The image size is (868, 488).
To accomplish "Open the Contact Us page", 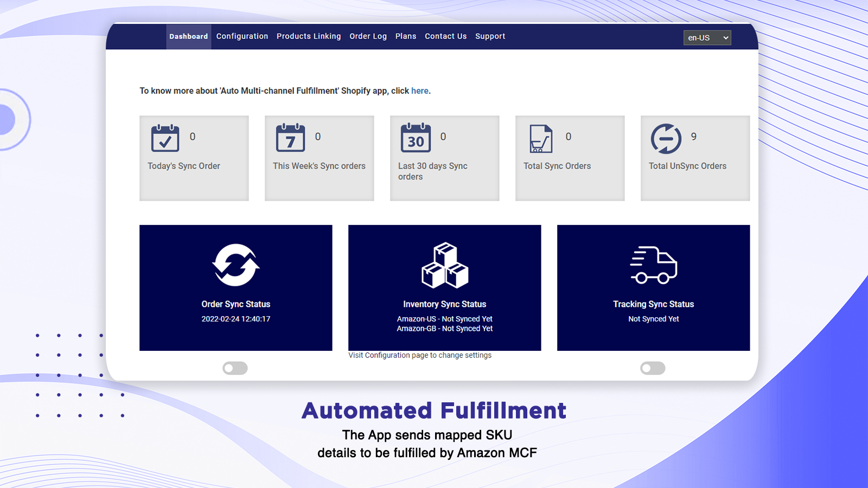I will (x=445, y=36).
